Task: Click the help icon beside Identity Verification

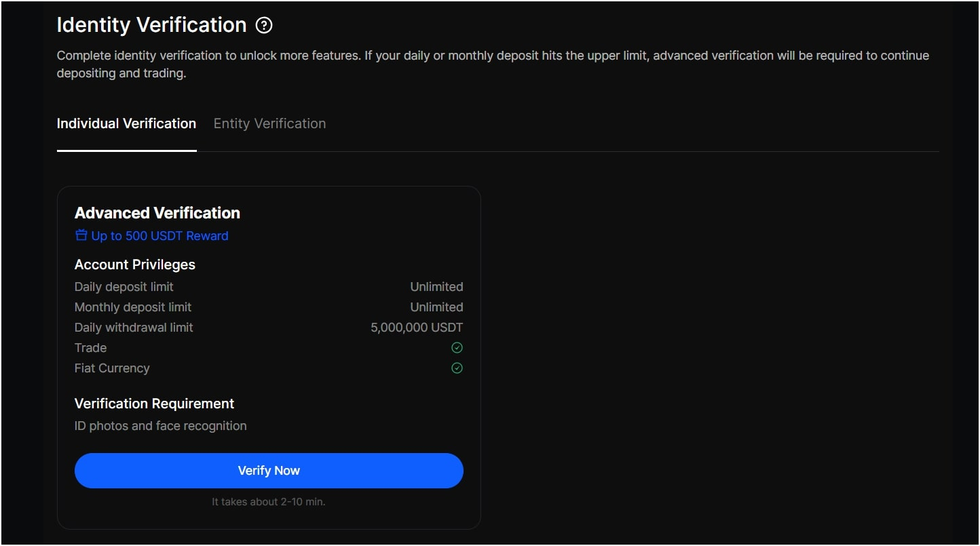Action: tap(264, 26)
